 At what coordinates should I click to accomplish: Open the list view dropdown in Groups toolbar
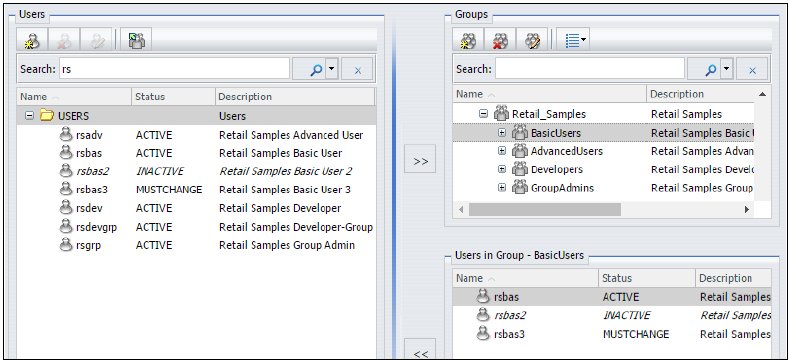pyautogui.click(x=575, y=40)
